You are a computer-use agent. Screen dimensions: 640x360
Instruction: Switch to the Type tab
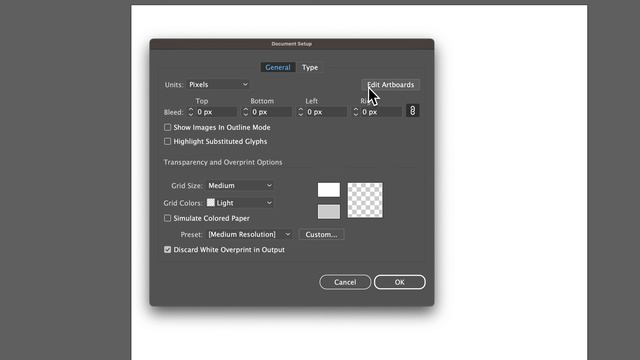310,67
